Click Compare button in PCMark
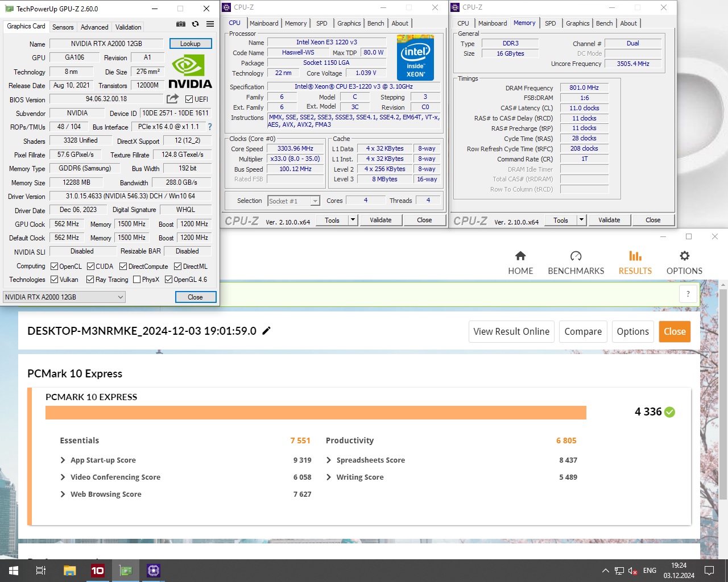This screenshot has height=582, width=728. (x=583, y=331)
